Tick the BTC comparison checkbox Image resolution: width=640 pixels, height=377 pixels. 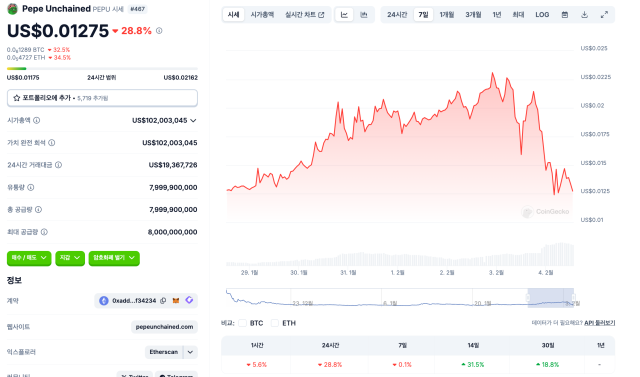[242, 323]
